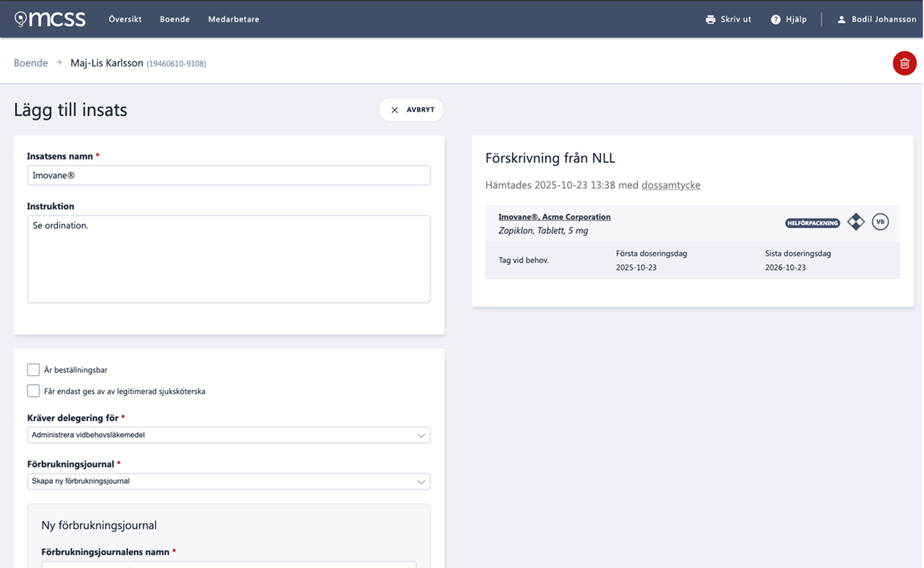Click the X icon in Avbryt
The image size is (924, 568).
[x=394, y=110]
